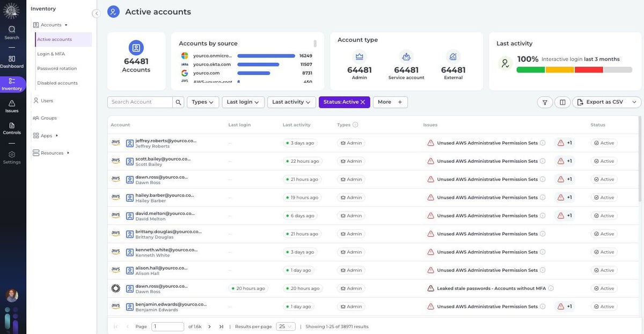Open the Last activity filter dropdown
Screen dimensions: 644x334
[292, 102]
